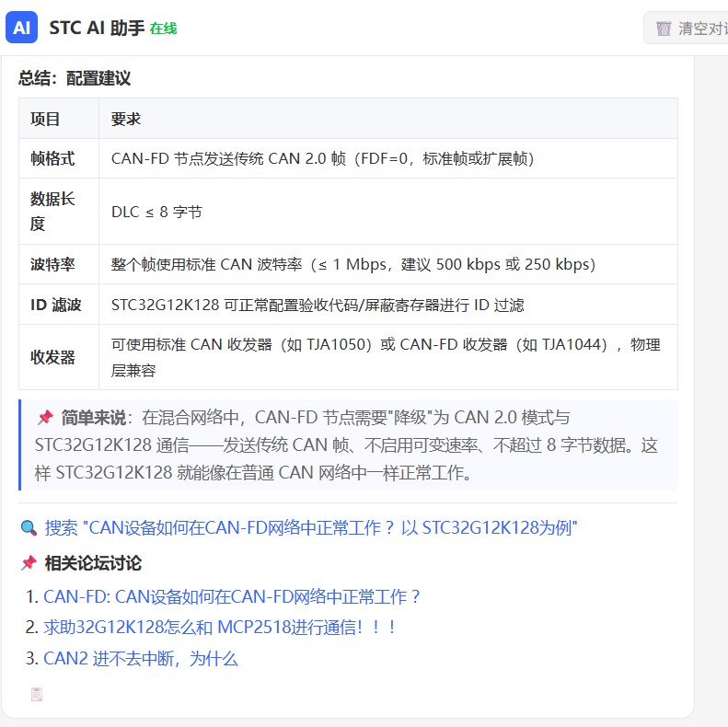
Task: Click the 项目 table header
Action: [x=45, y=119]
